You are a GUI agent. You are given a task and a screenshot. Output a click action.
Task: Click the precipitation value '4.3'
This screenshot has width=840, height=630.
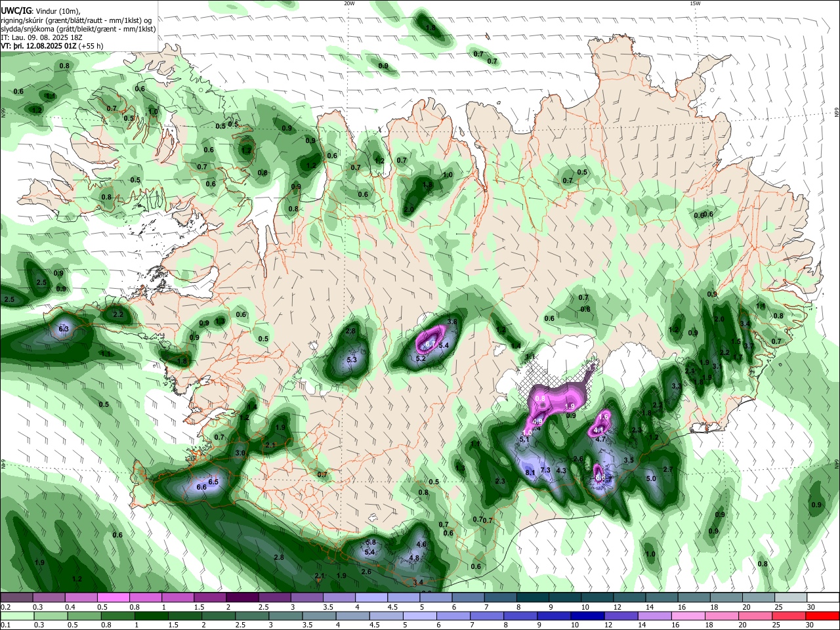tap(561, 471)
